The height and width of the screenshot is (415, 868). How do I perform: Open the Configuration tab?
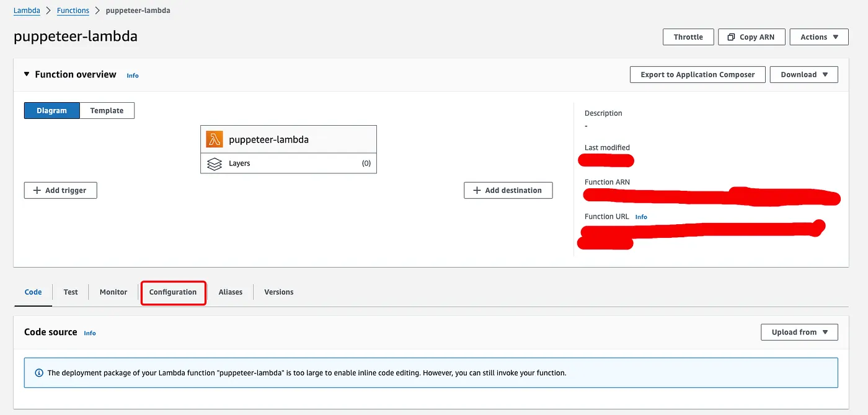click(x=173, y=292)
